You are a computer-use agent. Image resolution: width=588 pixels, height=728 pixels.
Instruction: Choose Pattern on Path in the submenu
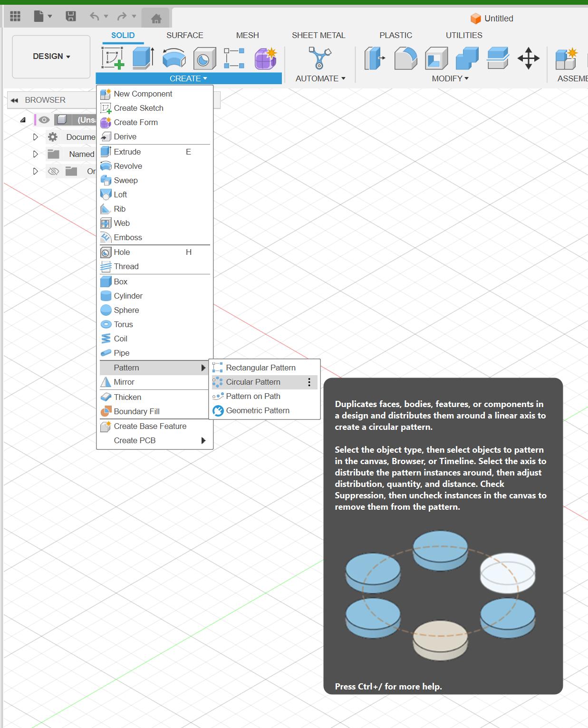pyautogui.click(x=253, y=396)
